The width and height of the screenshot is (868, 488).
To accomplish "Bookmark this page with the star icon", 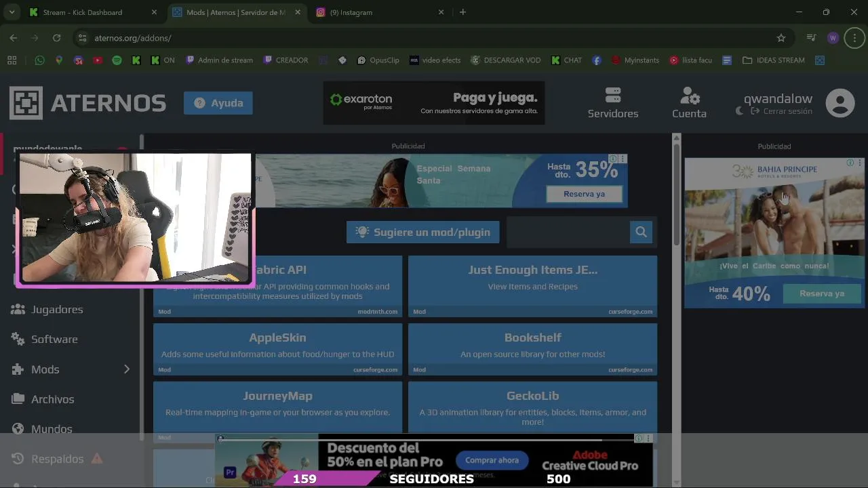I will point(781,38).
